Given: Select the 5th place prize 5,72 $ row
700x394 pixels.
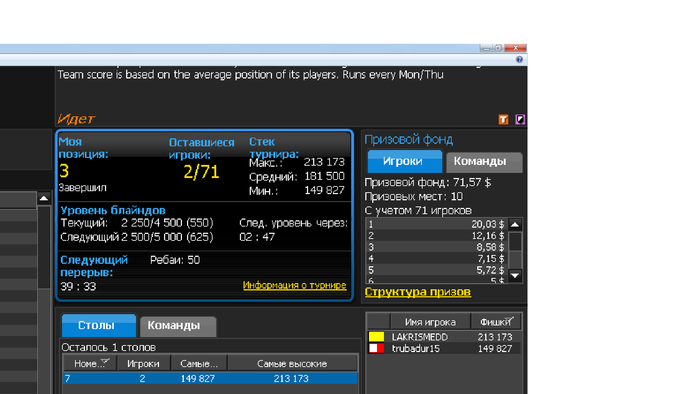Looking at the screenshot, I should [x=437, y=270].
